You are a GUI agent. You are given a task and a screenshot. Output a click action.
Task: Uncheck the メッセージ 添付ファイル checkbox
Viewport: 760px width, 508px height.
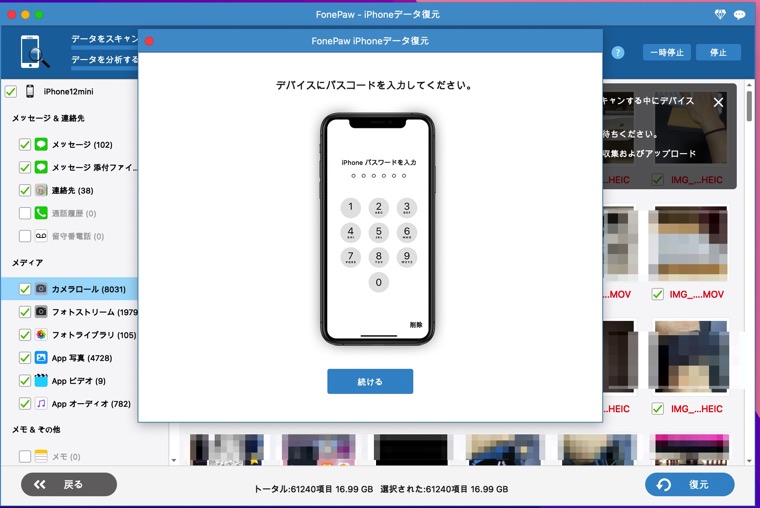(x=25, y=167)
